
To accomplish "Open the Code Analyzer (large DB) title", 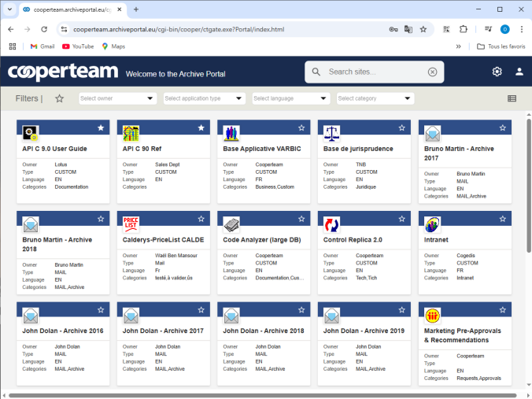I will [261, 240].
